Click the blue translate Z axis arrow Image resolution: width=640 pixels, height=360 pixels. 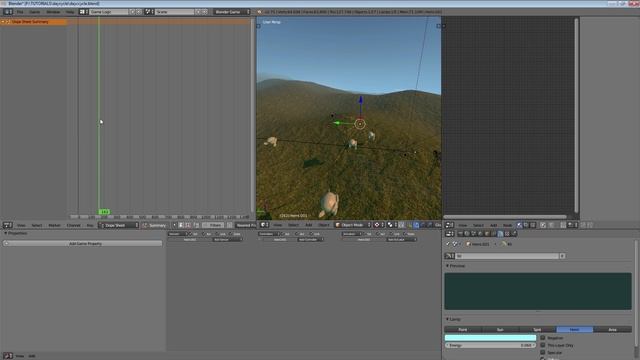point(360,100)
